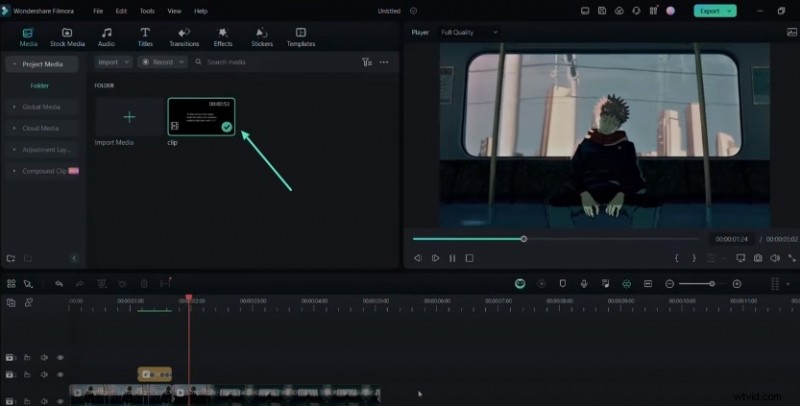Open the Templates tab

coord(301,37)
